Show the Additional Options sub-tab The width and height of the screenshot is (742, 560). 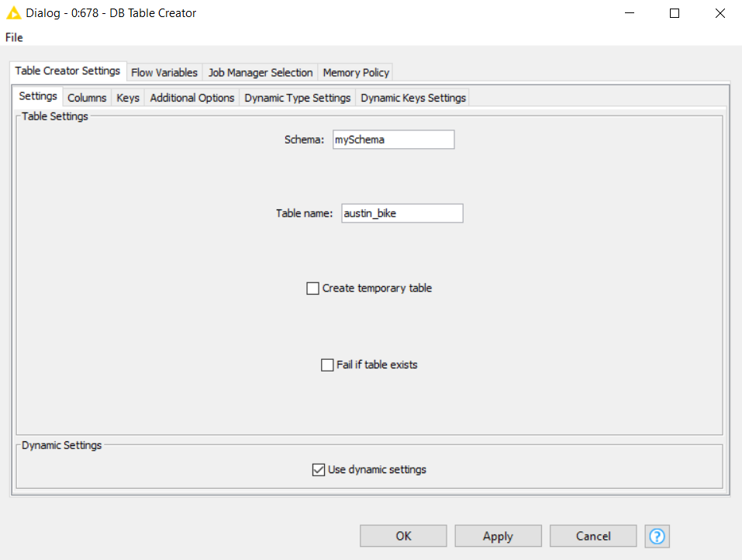pyautogui.click(x=192, y=98)
